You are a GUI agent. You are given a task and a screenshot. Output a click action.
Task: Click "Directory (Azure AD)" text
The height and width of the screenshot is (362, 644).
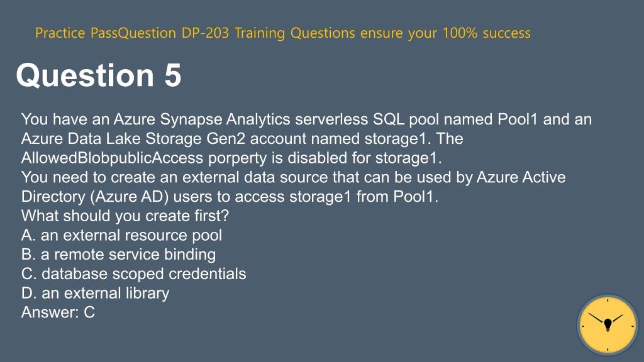[95, 197]
